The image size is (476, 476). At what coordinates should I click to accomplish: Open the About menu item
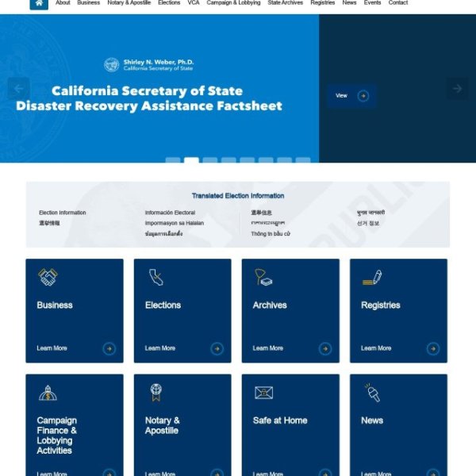[x=63, y=2]
